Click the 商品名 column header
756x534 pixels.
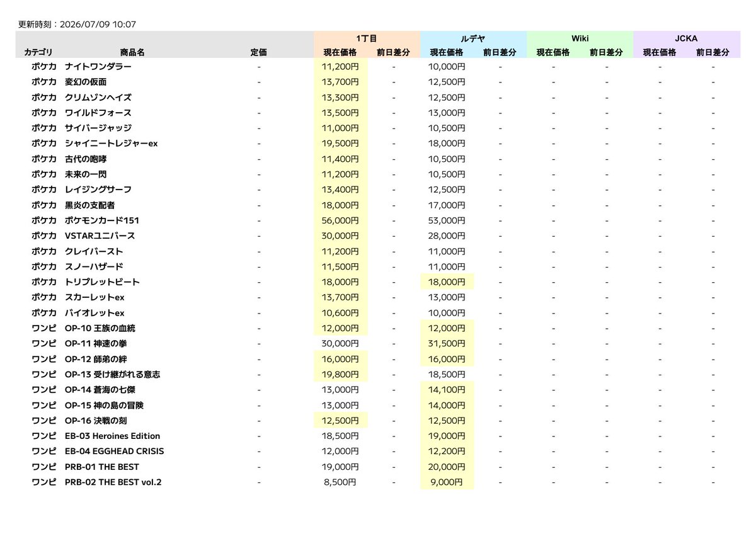(132, 53)
